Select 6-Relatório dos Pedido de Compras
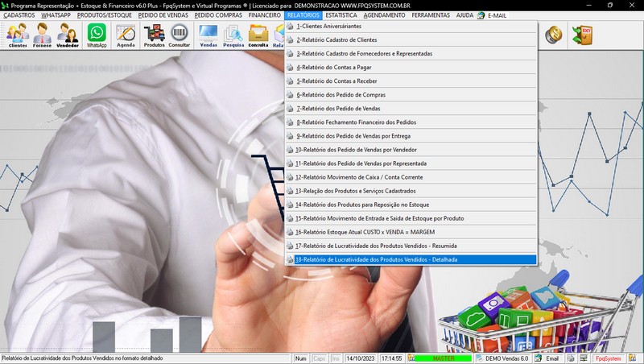The height and width of the screenshot is (364, 644). point(411,95)
